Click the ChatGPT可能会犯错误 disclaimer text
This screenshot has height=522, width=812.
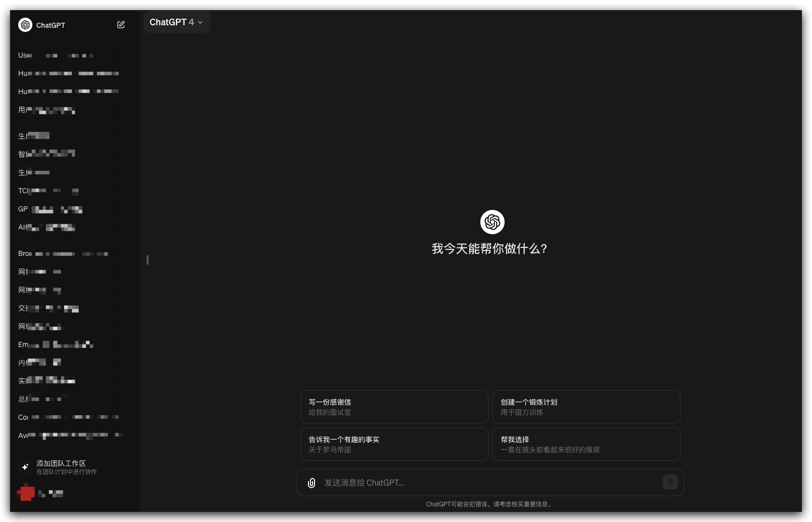[x=490, y=504]
